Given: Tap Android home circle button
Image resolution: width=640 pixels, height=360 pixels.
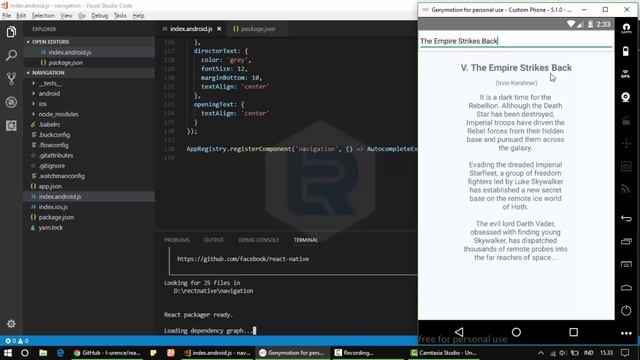Looking at the screenshot, I should (x=516, y=332).
